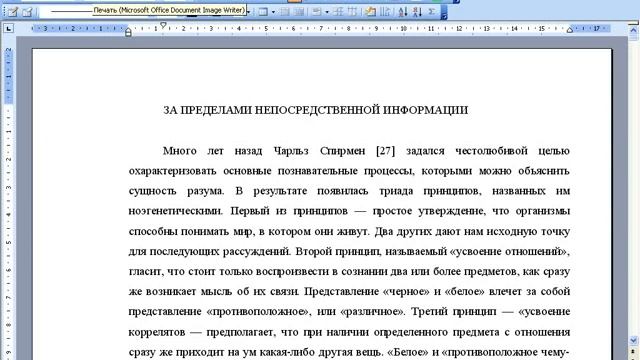Click the word Представление

click(341, 291)
